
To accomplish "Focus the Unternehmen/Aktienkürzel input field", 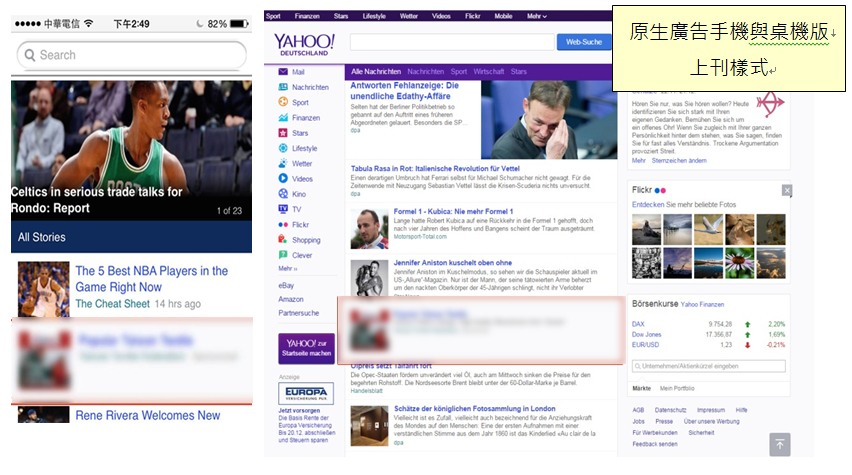I will point(709,366).
